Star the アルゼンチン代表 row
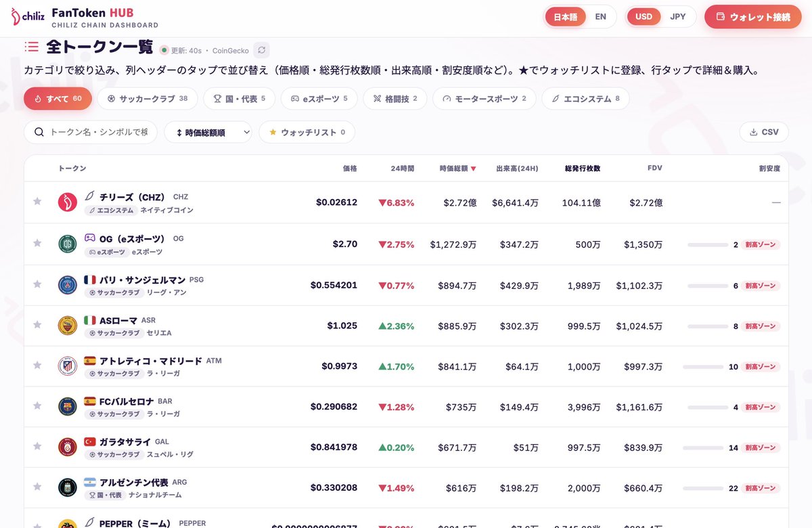 click(x=37, y=487)
